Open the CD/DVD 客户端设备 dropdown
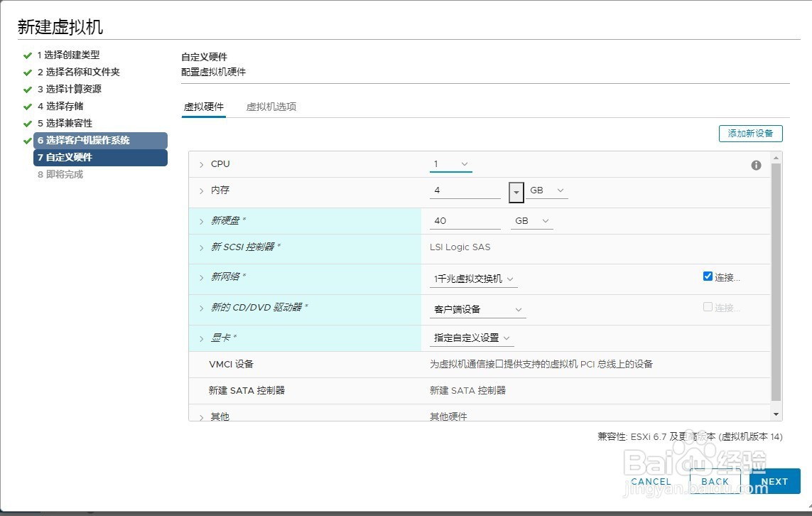 tap(518, 309)
